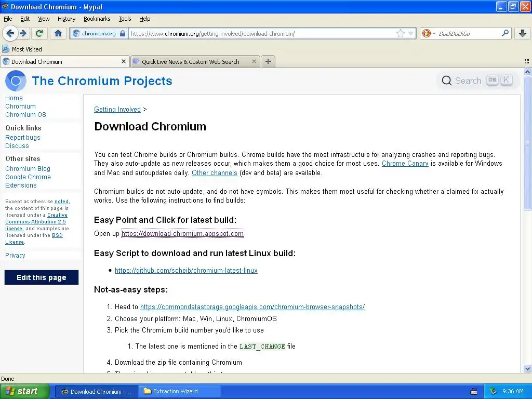
Task: Open the Report bugs link
Action: pos(23,137)
